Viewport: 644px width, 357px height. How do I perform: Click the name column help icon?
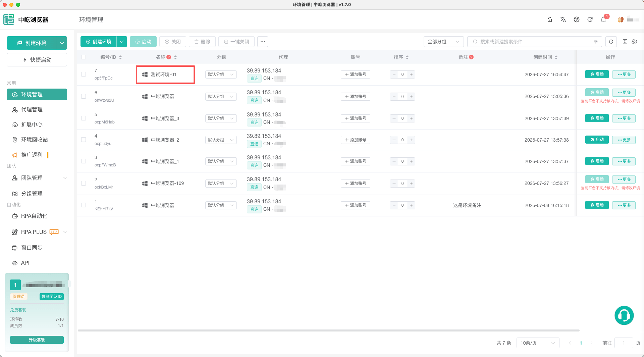click(169, 57)
